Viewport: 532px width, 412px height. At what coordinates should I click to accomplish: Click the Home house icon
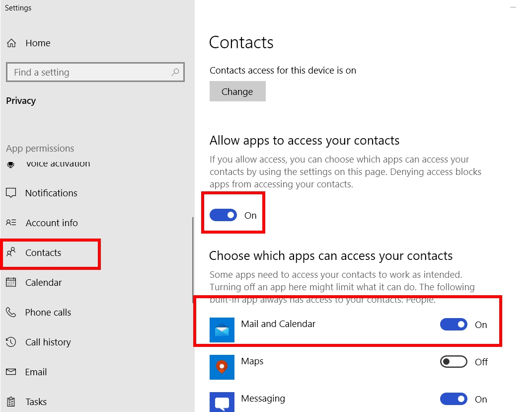[11, 43]
